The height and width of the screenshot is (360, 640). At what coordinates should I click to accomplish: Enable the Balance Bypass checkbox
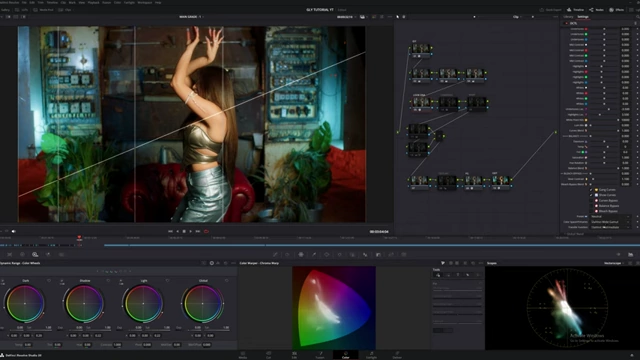point(591,206)
